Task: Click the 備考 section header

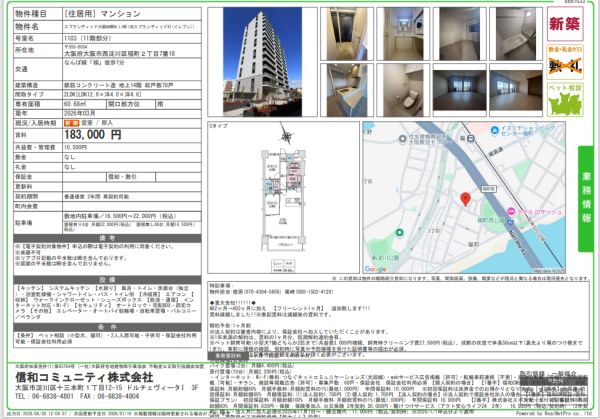Action: [x=107, y=238]
